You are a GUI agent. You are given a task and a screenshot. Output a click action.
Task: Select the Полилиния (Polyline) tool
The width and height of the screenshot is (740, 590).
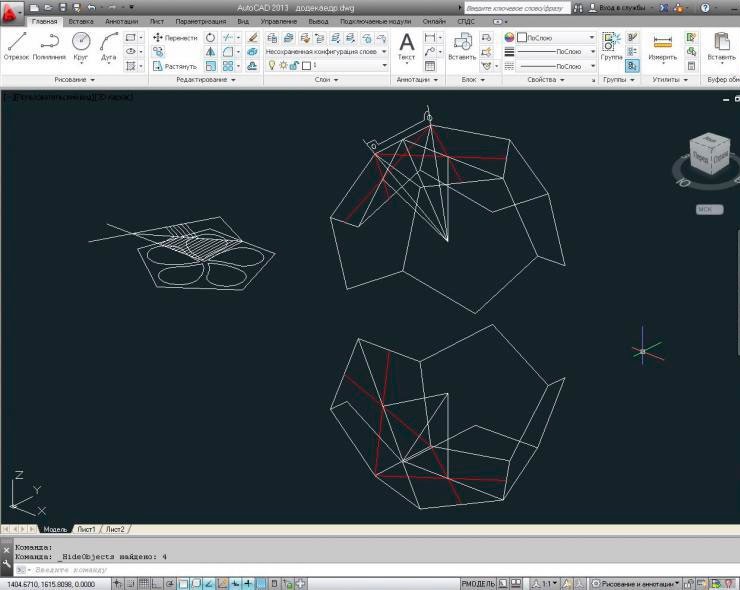(x=49, y=45)
